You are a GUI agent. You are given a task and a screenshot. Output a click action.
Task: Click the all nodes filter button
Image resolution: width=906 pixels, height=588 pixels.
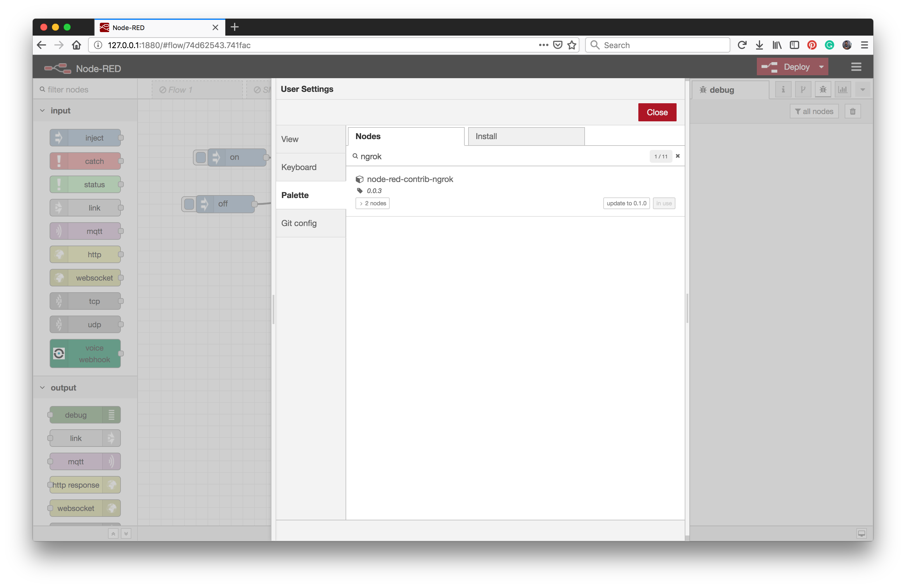(814, 111)
